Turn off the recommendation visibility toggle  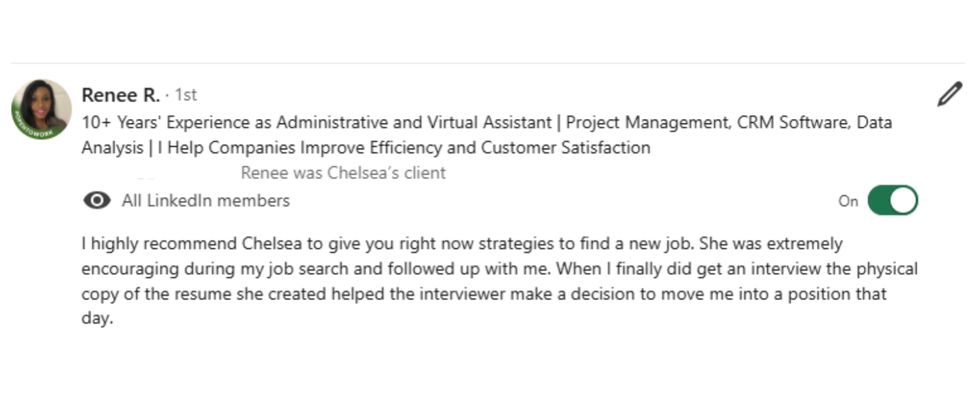tap(892, 200)
